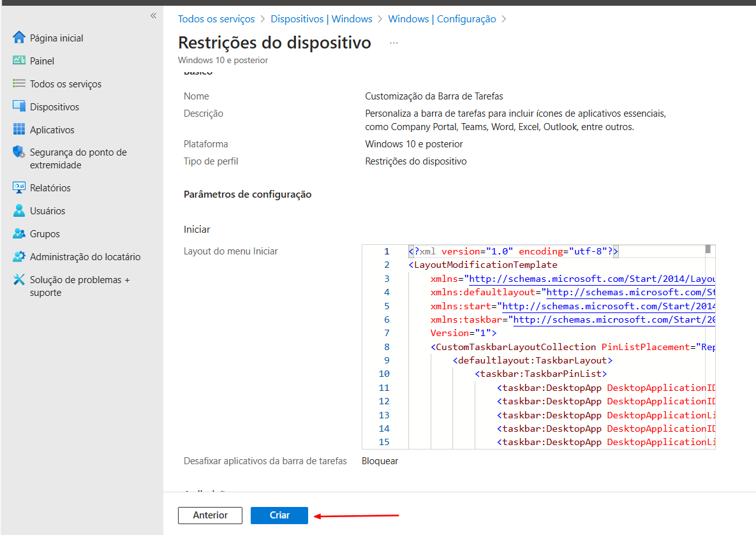This screenshot has height=535, width=756.
Task: Open Usuários sidebar entry
Action: click(x=47, y=211)
